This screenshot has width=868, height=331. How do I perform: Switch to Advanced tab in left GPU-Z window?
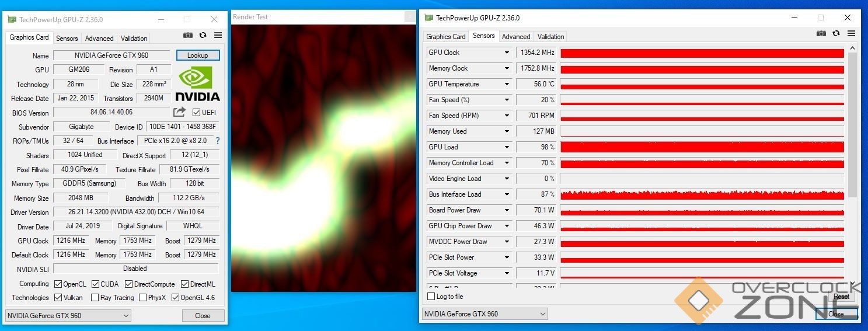(x=99, y=39)
